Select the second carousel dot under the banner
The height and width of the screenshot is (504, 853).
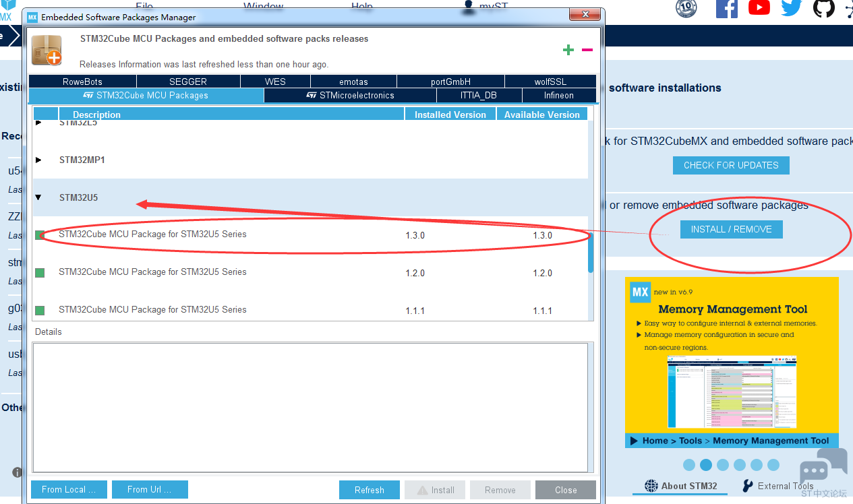[x=706, y=465]
